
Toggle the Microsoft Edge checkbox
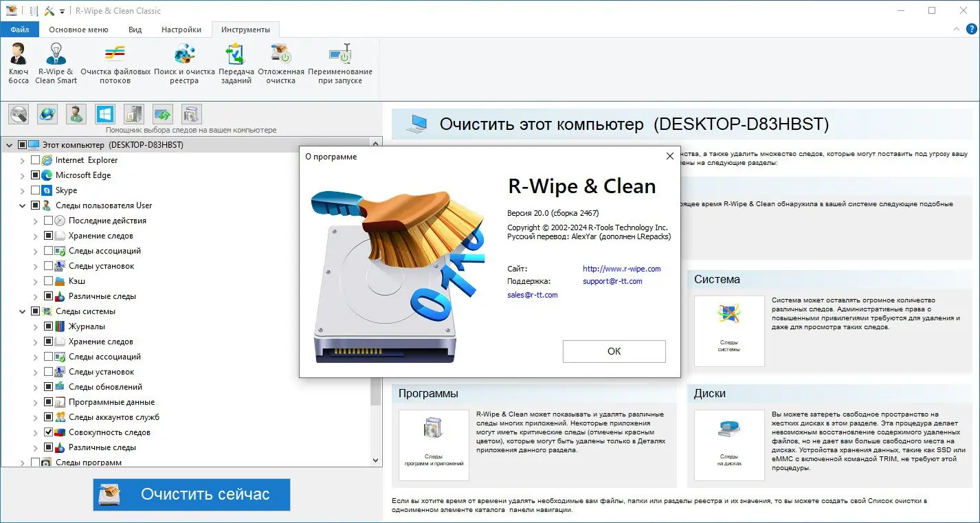[x=36, y=175]
